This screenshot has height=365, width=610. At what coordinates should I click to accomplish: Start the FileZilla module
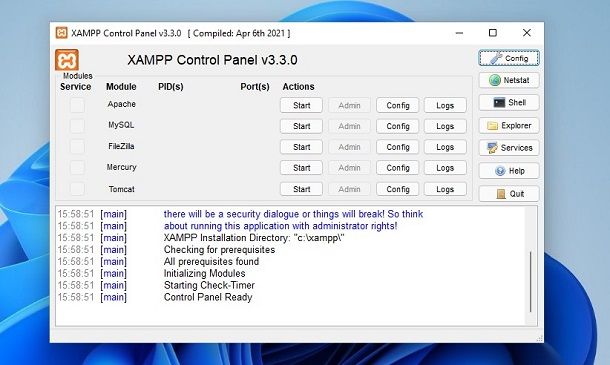301,147
